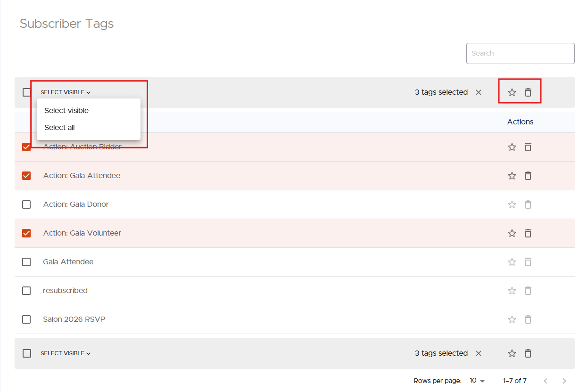This screenshot has height=392, width=587.
Task: Check the plain Gala Attendee checkbox
Action: (26, 262)
